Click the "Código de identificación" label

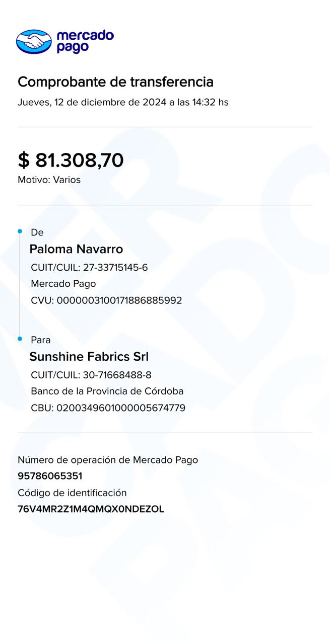click(72, 493)
